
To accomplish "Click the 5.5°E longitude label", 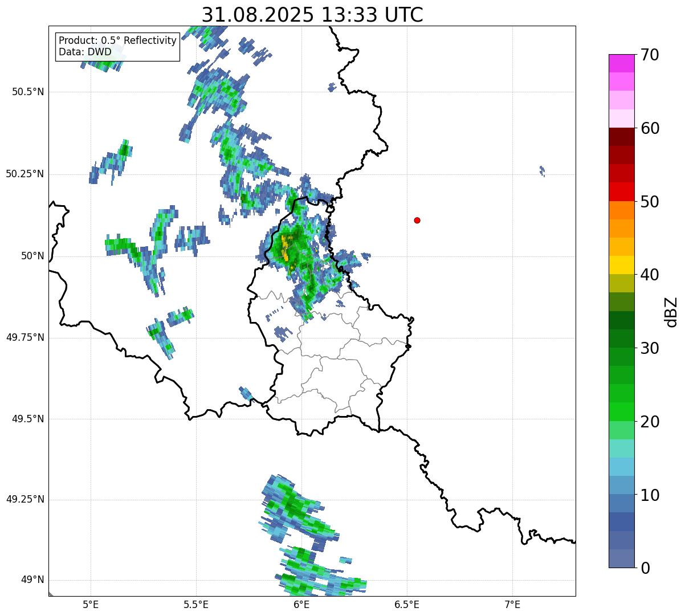I will (x=196, y=605).
